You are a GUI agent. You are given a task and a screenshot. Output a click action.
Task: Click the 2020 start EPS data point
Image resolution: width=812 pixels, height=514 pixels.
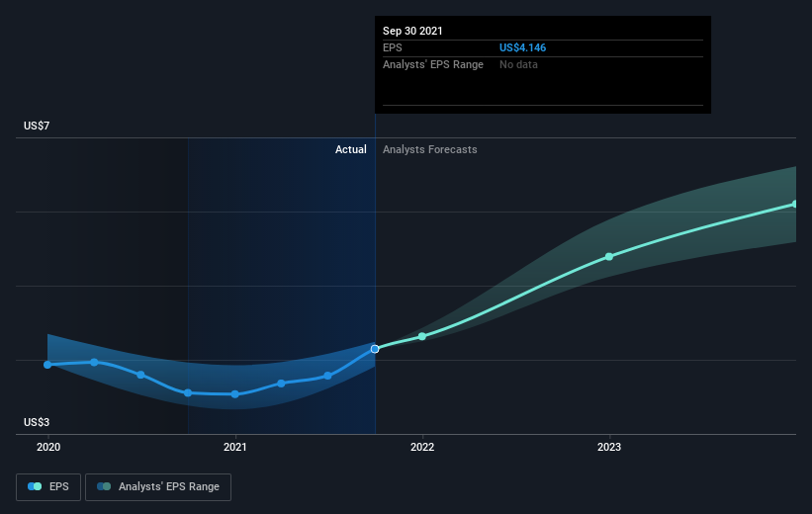coord(47,365)
